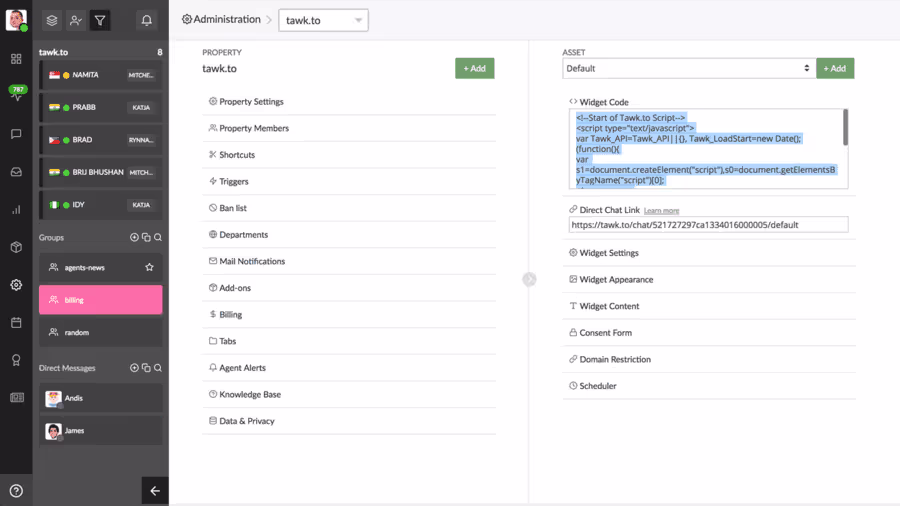Open the reporting bar chart icon

pos(16,209)
